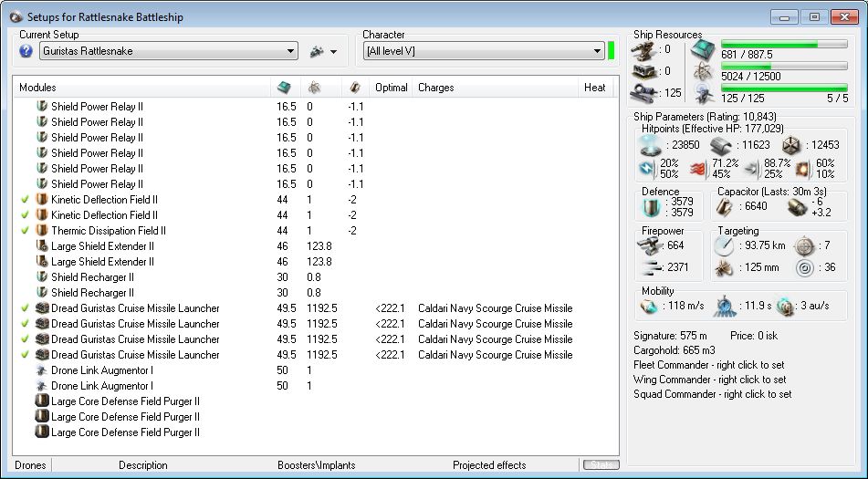The width and height of the screenshot is (868, 479).
Task: Expand the Character selection dropdown
Action: [596, 51]
